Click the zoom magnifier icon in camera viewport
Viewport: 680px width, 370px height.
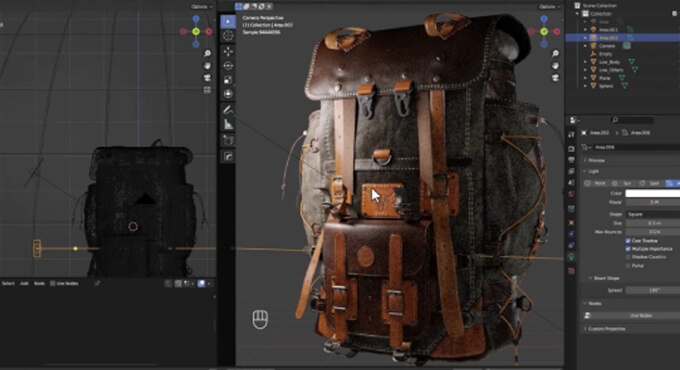(555, 53)
